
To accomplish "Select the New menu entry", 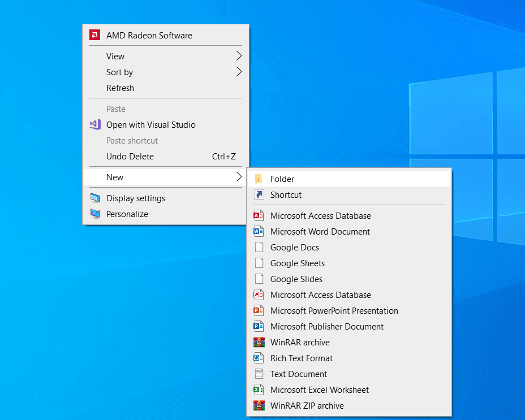I will pyautogui.click(x=166, y=177).
